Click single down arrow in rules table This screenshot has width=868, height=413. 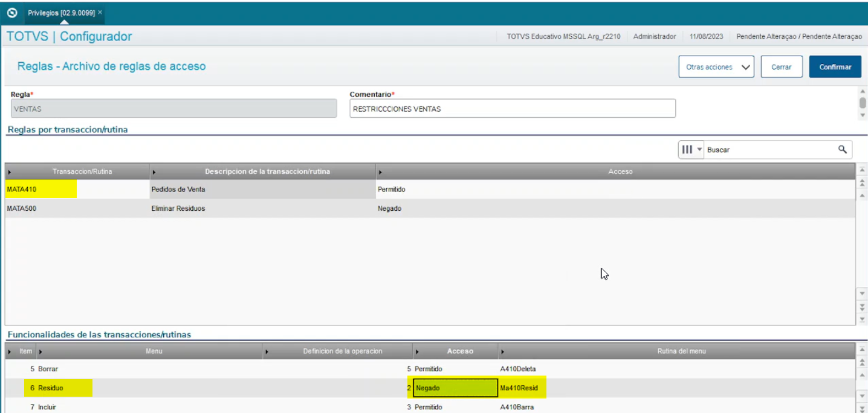(863, 293)
